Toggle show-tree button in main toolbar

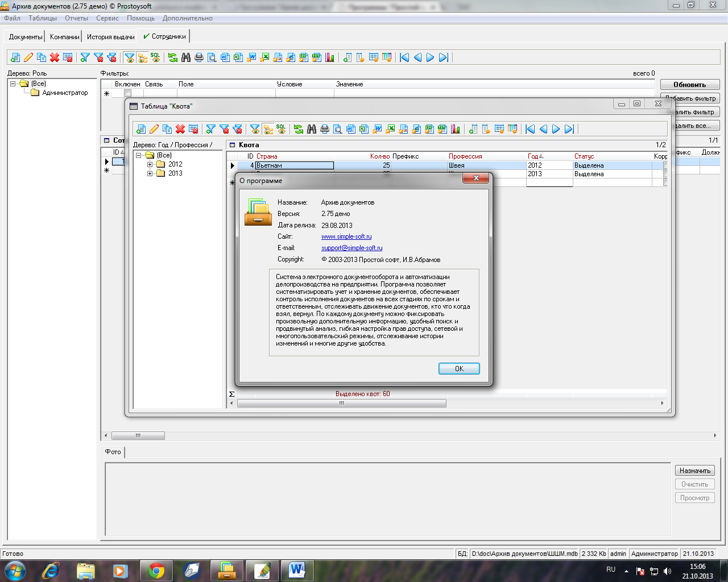click(142, 57)
